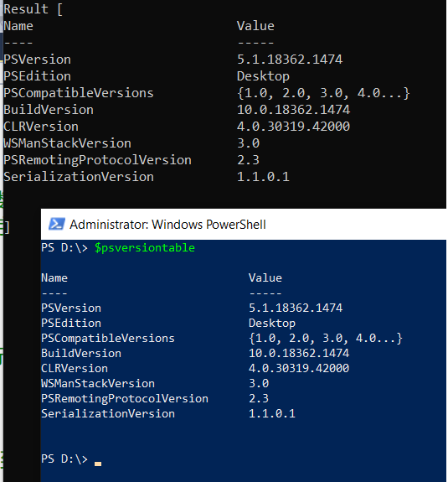Click 2.3 value in black console output
Viewport: 448px width, 482px height.
point(249,160)
